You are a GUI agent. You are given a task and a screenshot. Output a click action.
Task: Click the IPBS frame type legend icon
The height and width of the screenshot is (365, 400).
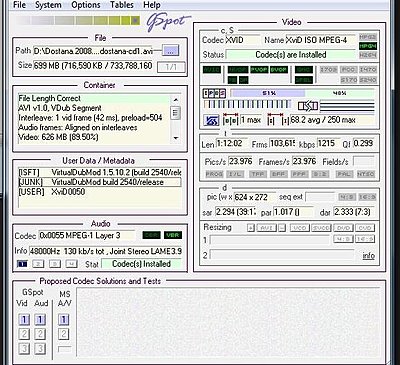click(x=214, y=93)
